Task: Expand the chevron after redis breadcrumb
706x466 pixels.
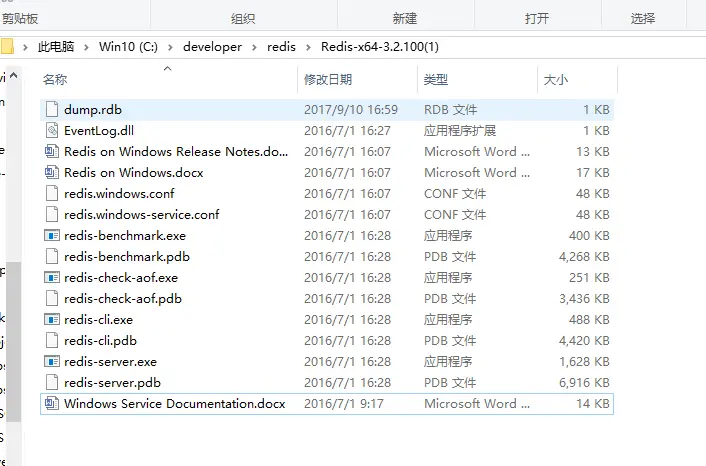Action: (x=308, y=47)
